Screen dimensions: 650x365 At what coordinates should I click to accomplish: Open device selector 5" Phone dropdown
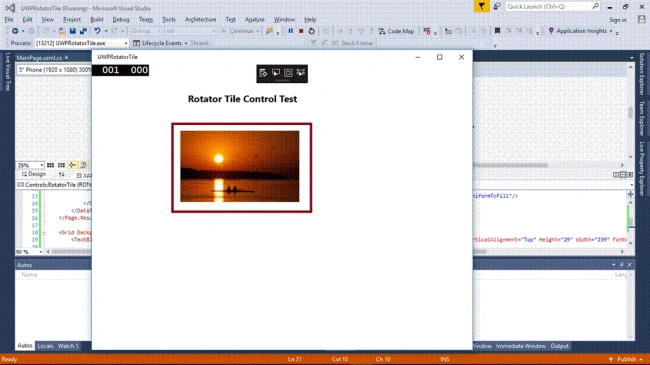click(x=54, y=70)
